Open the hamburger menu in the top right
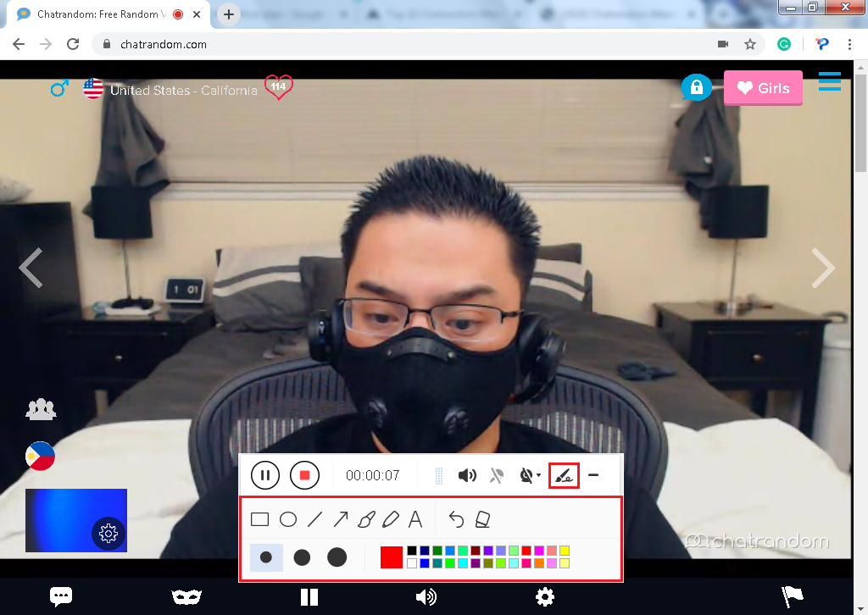The image size is (868, 615). pyautogui.click(x=829, y=81)
